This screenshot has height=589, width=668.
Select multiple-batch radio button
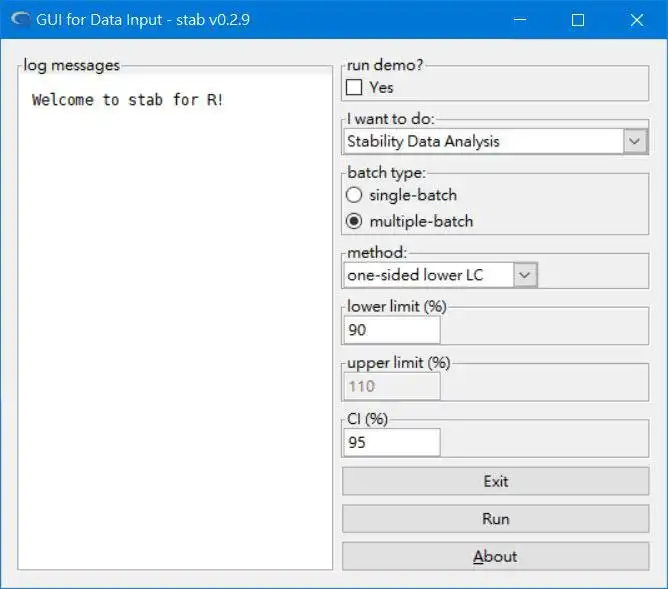pos(354,221)
